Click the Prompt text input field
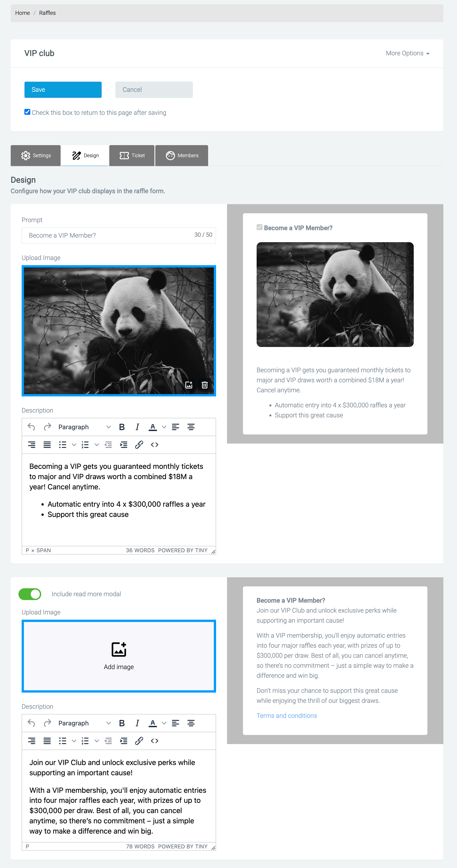Viewport: 457px width, 868px height. click(119, 235)
